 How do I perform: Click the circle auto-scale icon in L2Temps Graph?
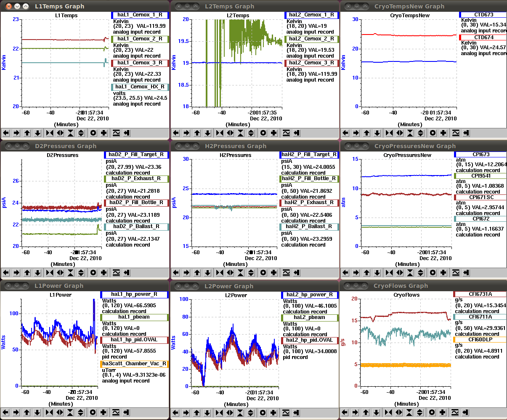[x=263, y=133]
